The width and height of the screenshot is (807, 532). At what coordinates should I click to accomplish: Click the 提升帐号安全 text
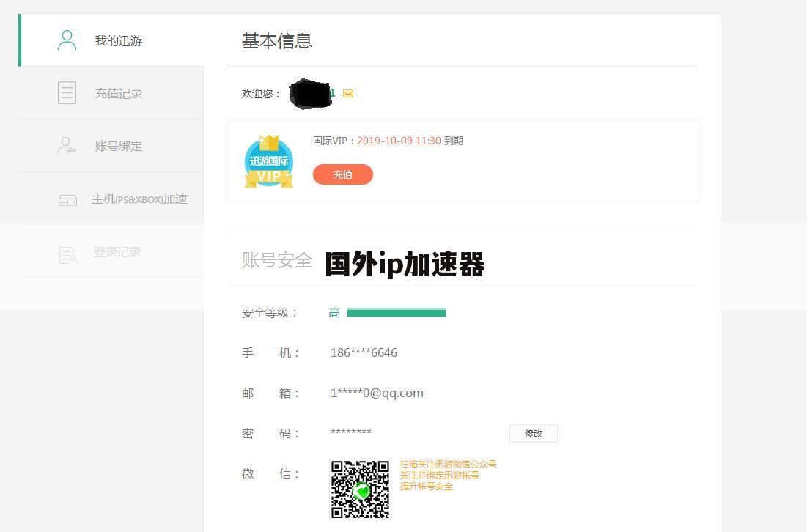[x=426, y=487]
